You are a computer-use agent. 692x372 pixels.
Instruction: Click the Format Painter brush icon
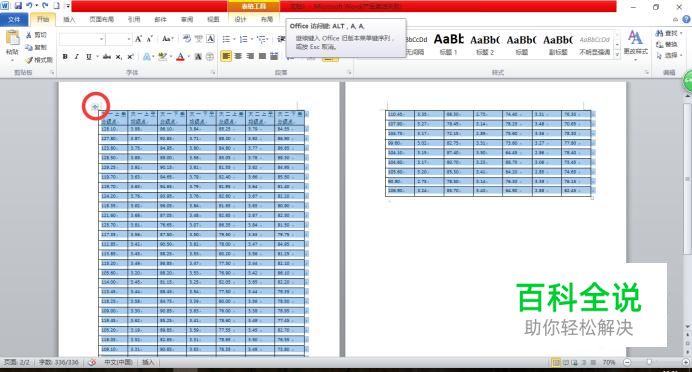pos(29,60)
